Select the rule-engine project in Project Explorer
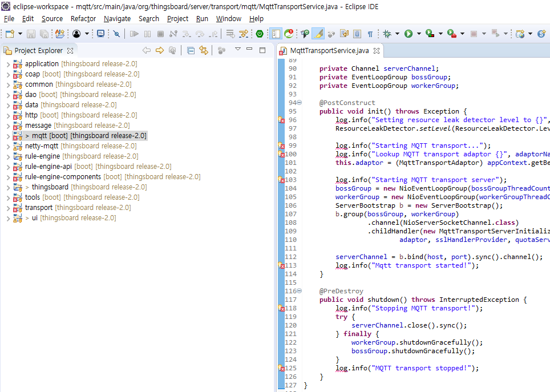This screenshot has width=550, height=392. tap(43, 156)
